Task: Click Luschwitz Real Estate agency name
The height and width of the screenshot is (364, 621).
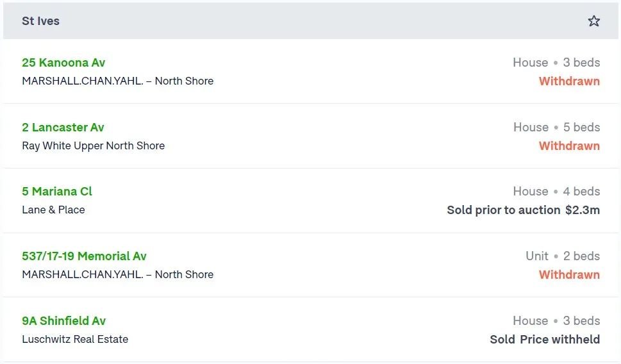Action: (x=75, y=339)
